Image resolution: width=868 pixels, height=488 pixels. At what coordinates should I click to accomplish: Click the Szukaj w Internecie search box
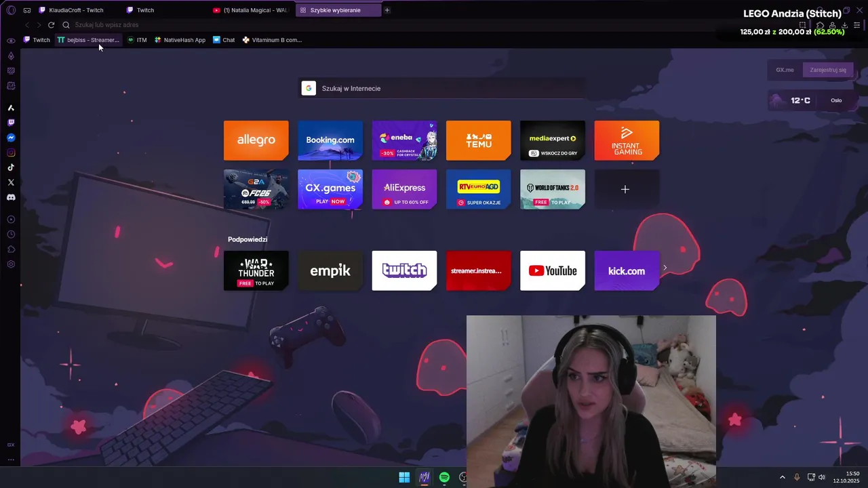point(442,88)
